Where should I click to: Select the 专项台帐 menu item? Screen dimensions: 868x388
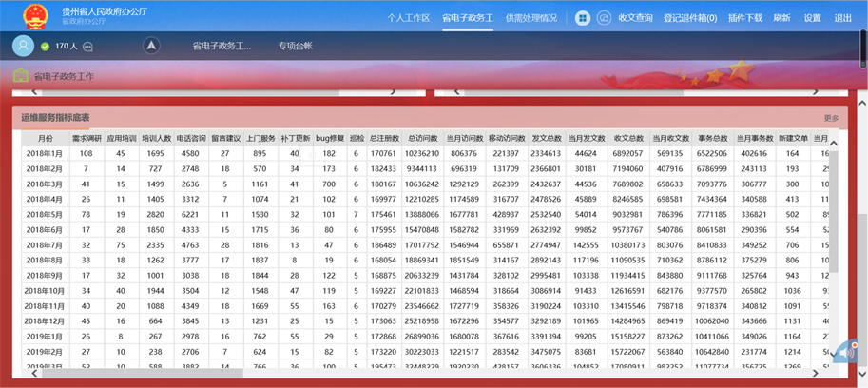pyautogui.click(x=295, y=46)
